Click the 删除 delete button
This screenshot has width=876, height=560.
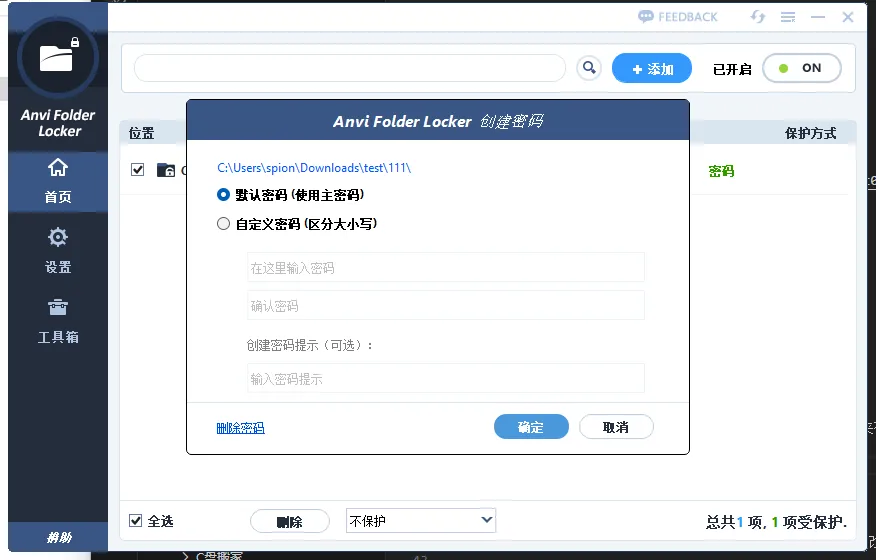(289, 521)
